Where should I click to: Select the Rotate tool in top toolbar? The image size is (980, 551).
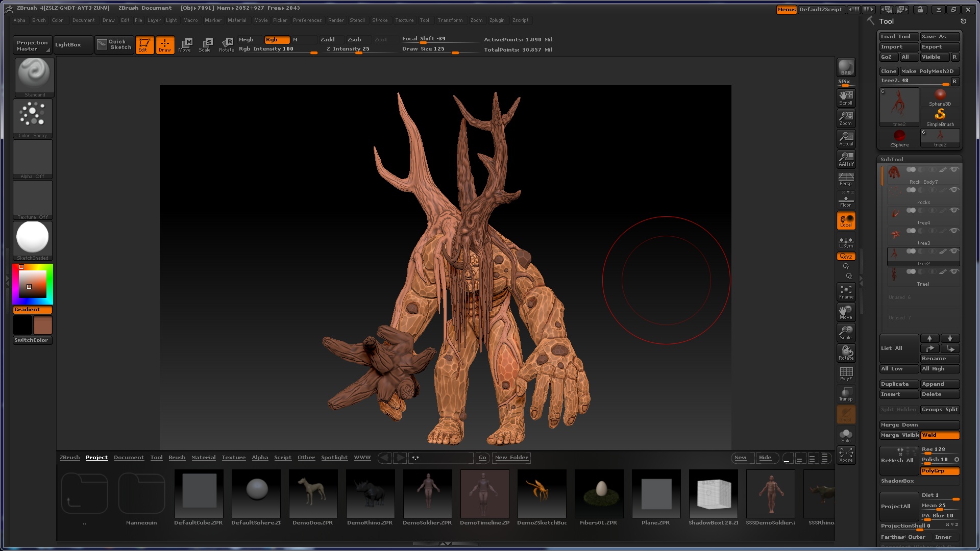tap(226, 44)
